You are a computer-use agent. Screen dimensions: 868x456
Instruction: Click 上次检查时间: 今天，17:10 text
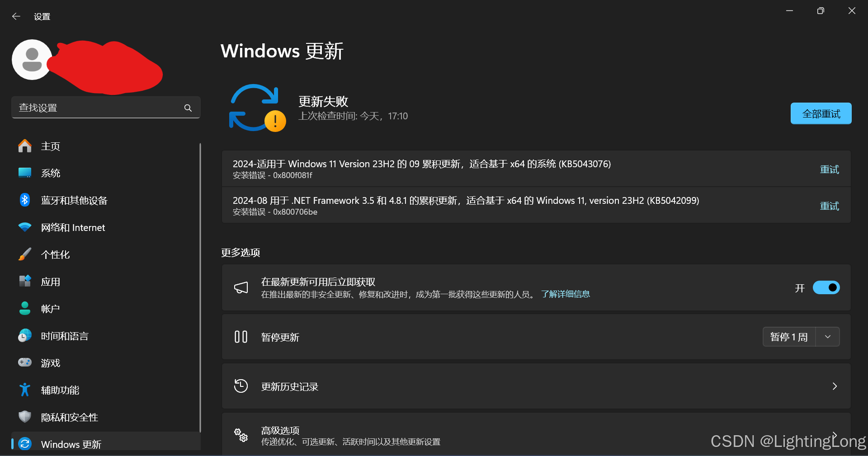pos(353,116)
